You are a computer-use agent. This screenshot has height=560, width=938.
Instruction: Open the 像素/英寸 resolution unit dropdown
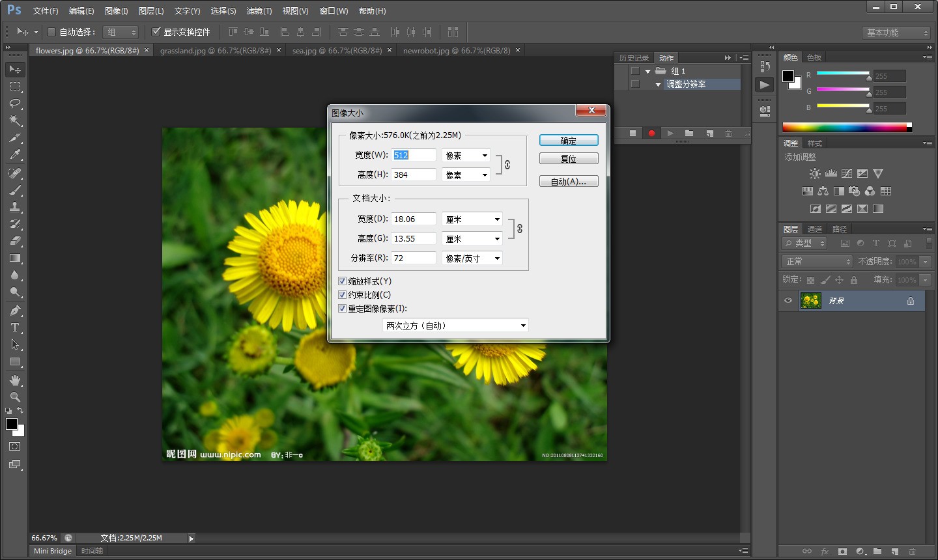click(472, 259)
